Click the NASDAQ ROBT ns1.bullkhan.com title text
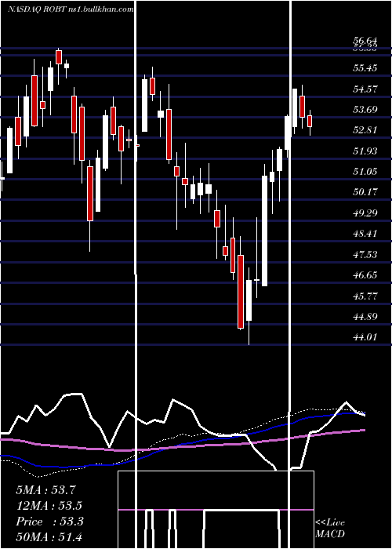The width and height of the screenshot is (392, 549). pos(71,9)
